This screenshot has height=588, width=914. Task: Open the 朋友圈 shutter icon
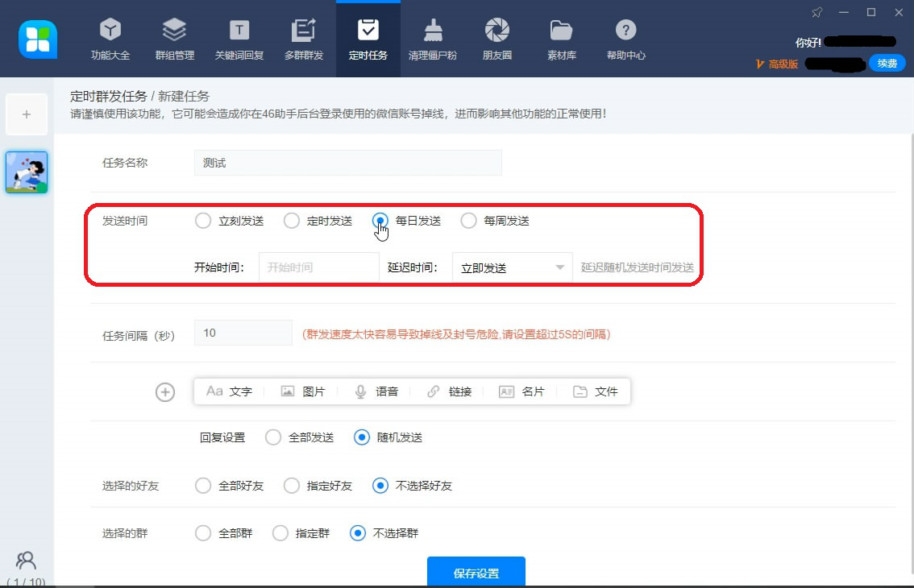pyautogui.click(x=496, y=31)
